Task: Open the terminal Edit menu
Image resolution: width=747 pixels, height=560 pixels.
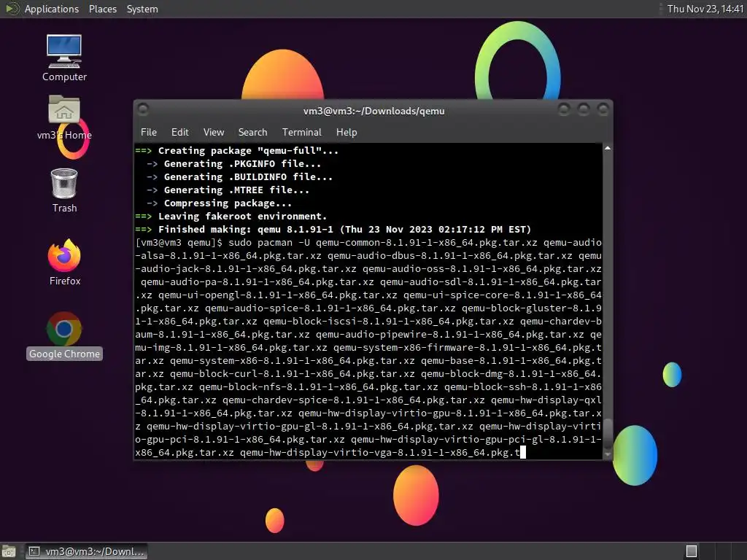Action: (x=179, y=132)
